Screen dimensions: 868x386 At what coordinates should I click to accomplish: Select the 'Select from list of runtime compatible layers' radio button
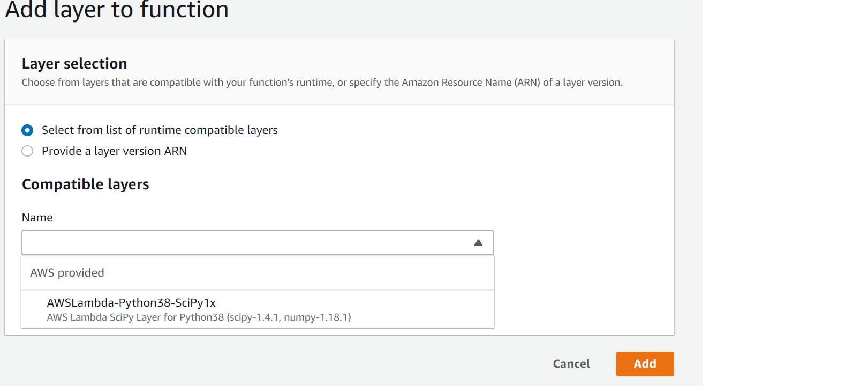(x=27, y=130)
